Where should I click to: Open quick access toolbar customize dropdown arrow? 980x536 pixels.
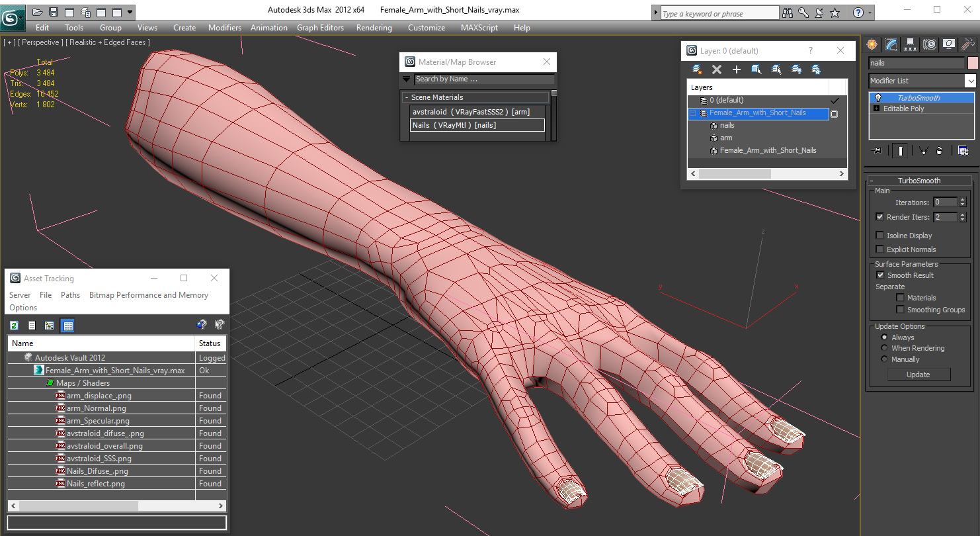(x=130, y=12)
